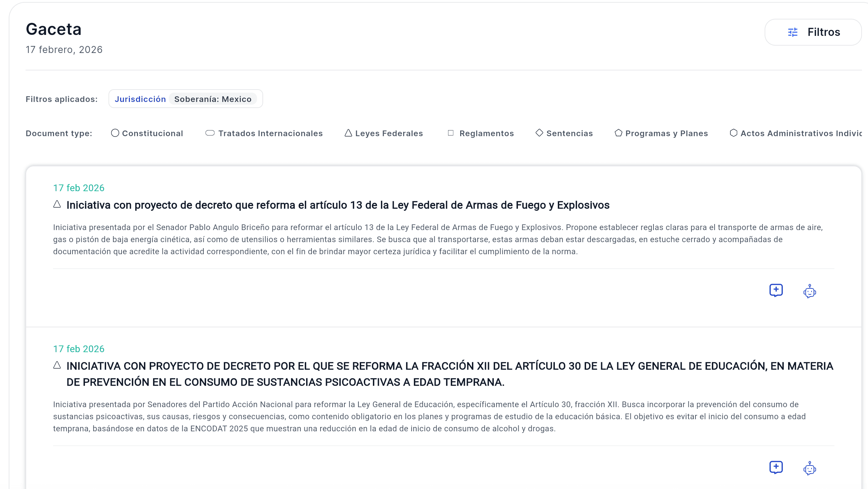Click the filter sliders icon beside Filtros
This screenshot has height=489, width=868.
coord(792,32)
